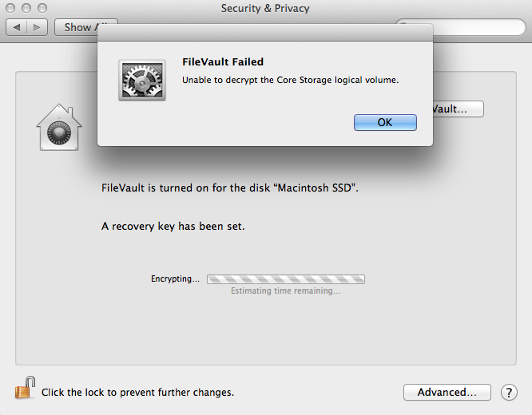Go back with the left arrow button

point(17,27)
